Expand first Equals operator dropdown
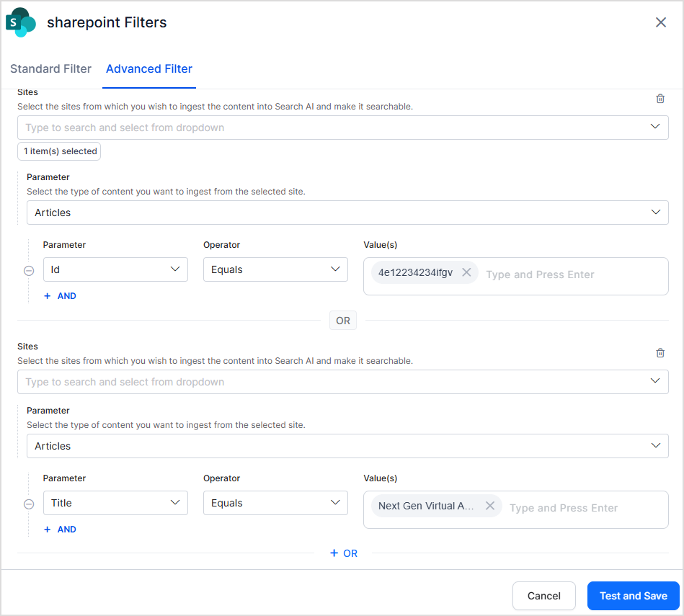Screen dimensions: 684x616 [x=275, y=269]
